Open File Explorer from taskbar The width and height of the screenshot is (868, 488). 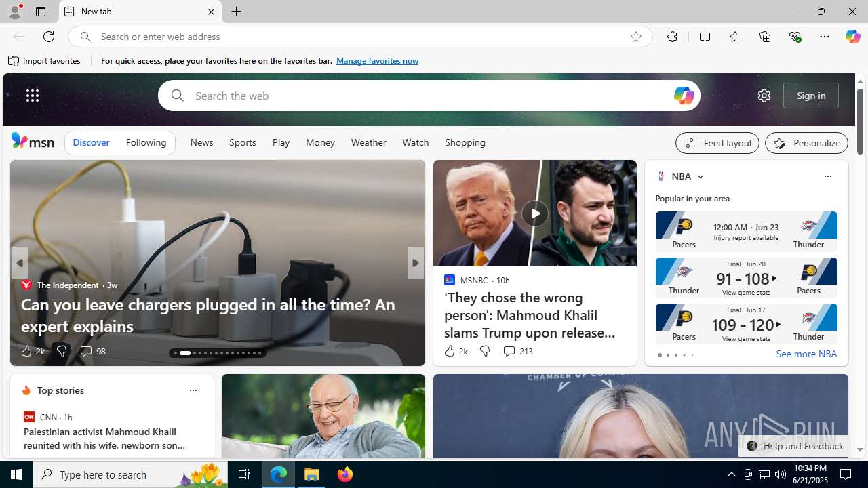click(312, 474)
